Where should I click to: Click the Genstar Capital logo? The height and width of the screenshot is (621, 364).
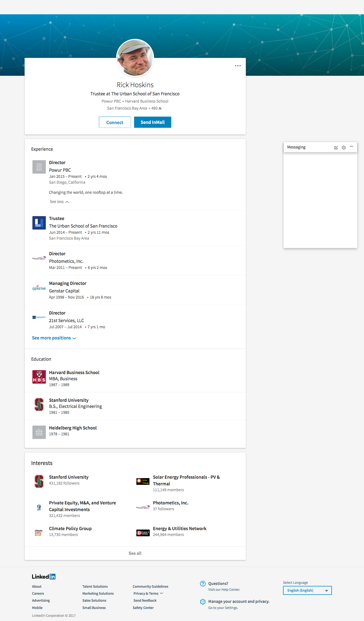click(x=39, y=288)
